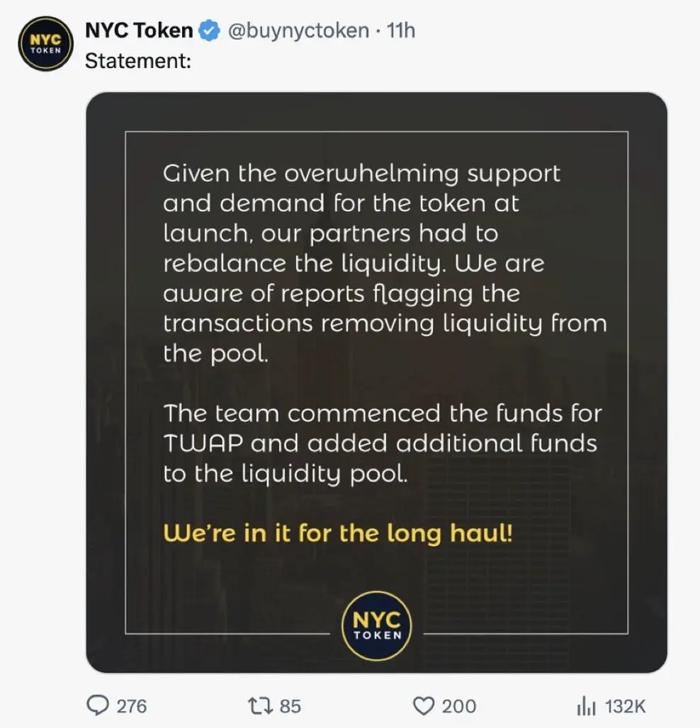Click the 200 likes count

tap(459, 706)
